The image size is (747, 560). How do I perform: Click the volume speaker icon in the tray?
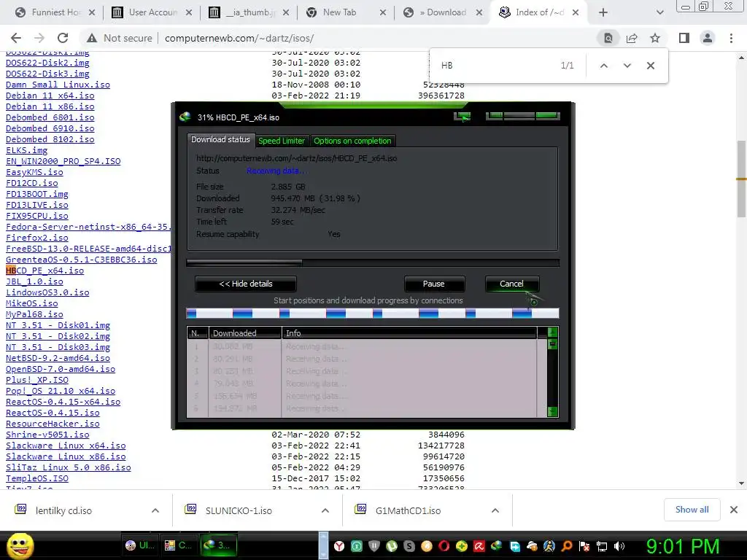click(619, 546)
